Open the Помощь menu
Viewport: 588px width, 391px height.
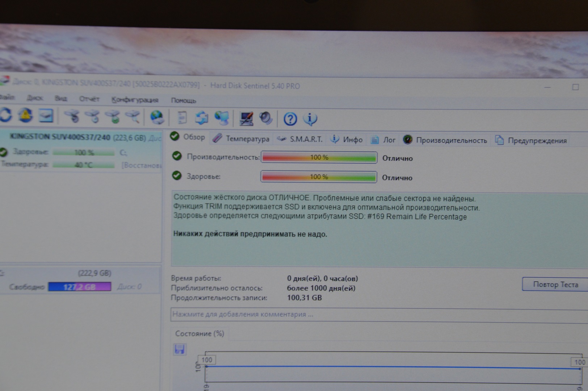[183, 100]
